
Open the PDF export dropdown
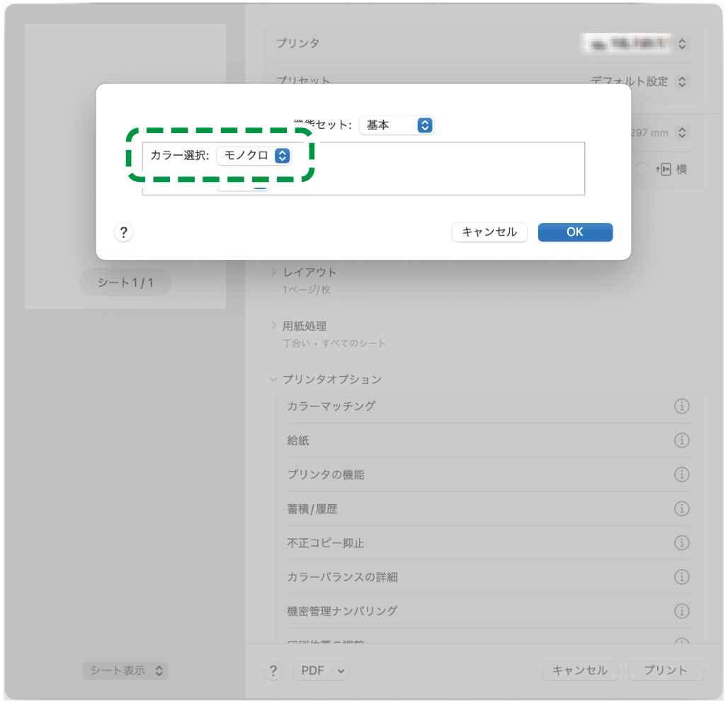pyautogui.click(x=321, y=671)
